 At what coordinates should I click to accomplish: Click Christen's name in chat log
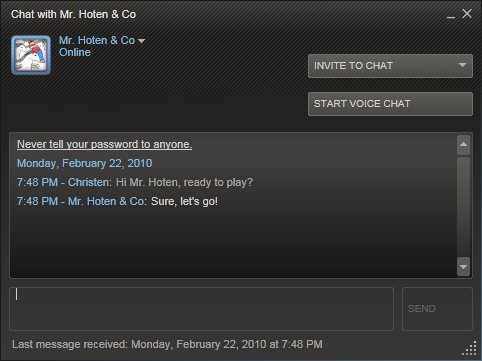(88, 182)
